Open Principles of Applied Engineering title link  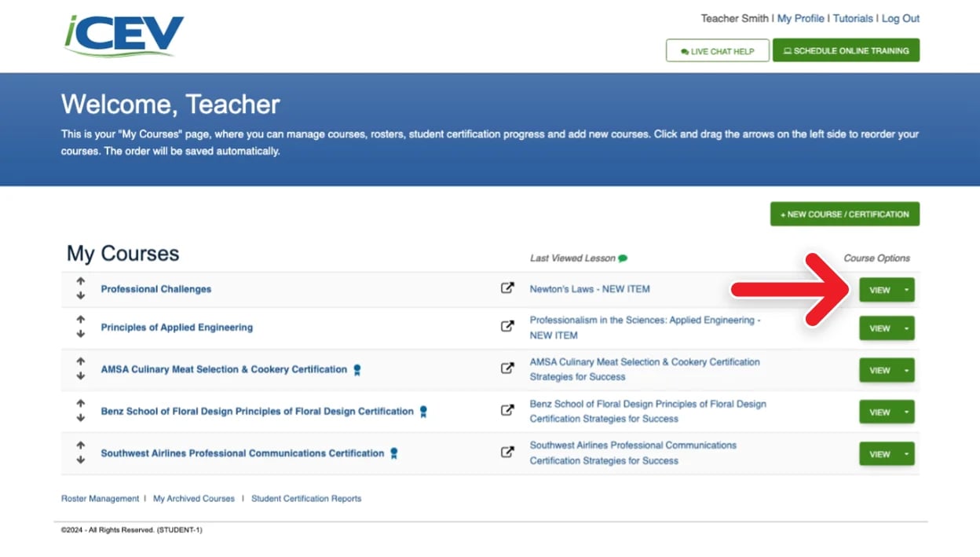[177, 328]
